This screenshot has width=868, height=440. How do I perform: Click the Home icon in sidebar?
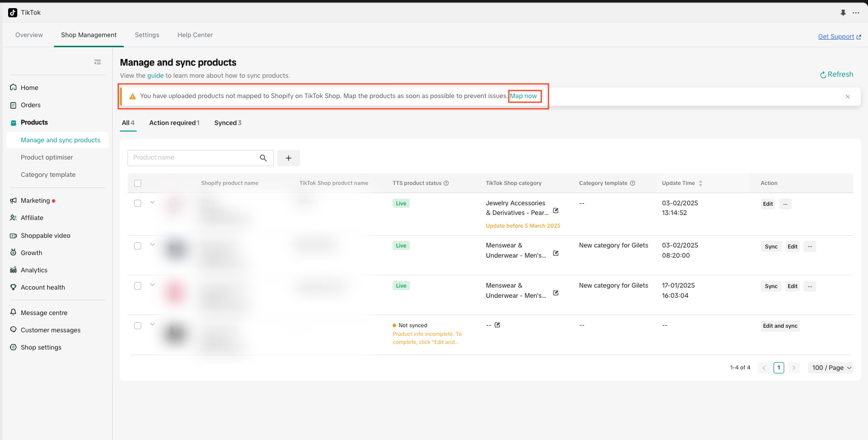tap(13, 87)
